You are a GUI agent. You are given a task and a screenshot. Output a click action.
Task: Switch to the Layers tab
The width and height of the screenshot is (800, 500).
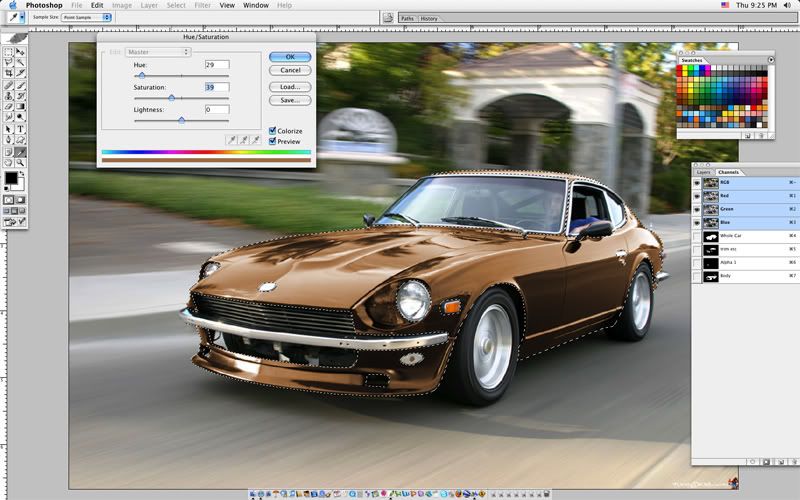click(703, 172)
